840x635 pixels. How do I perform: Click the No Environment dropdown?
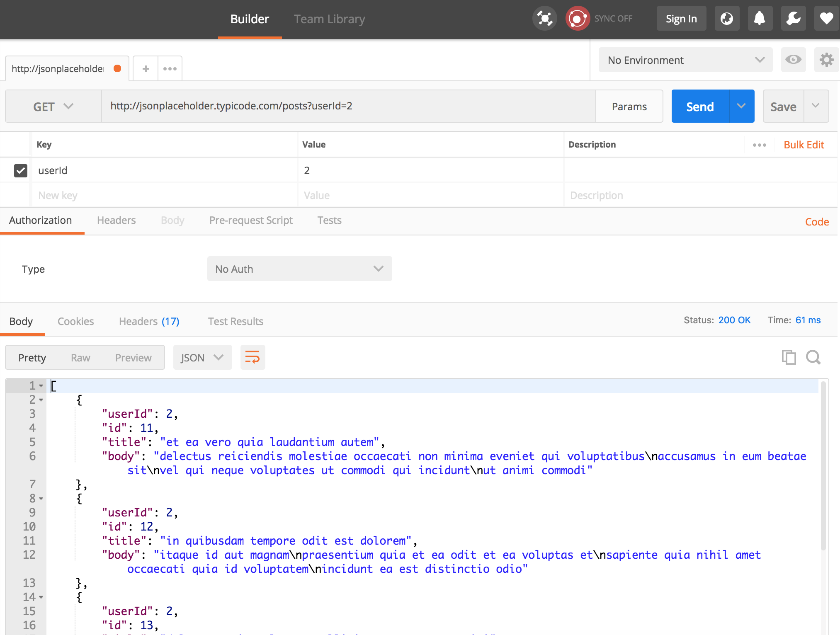tap(685, 60)
